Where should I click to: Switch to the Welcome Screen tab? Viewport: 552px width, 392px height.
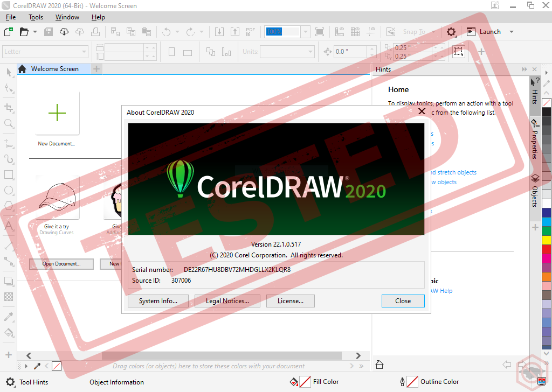(54, 69)
